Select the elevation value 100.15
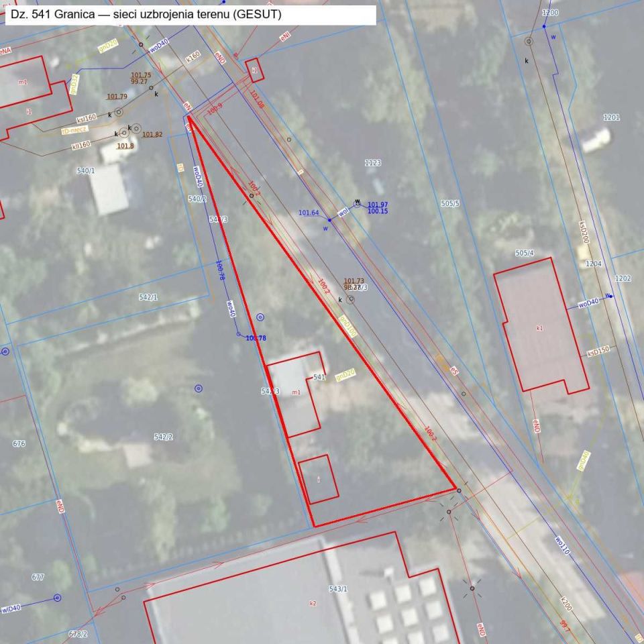 coord(378,211)
